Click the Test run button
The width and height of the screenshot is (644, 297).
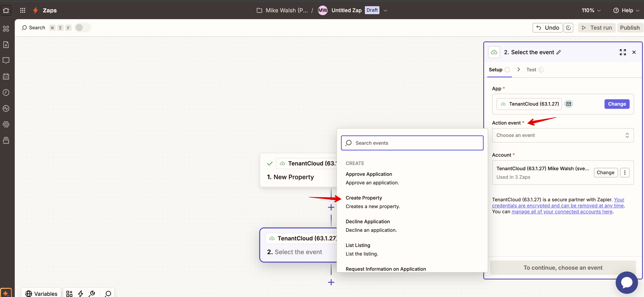point(597,28)
